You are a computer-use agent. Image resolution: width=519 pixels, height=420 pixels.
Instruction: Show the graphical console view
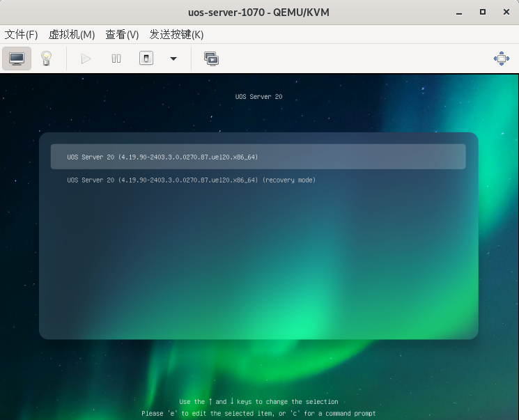tap(17, 59)
